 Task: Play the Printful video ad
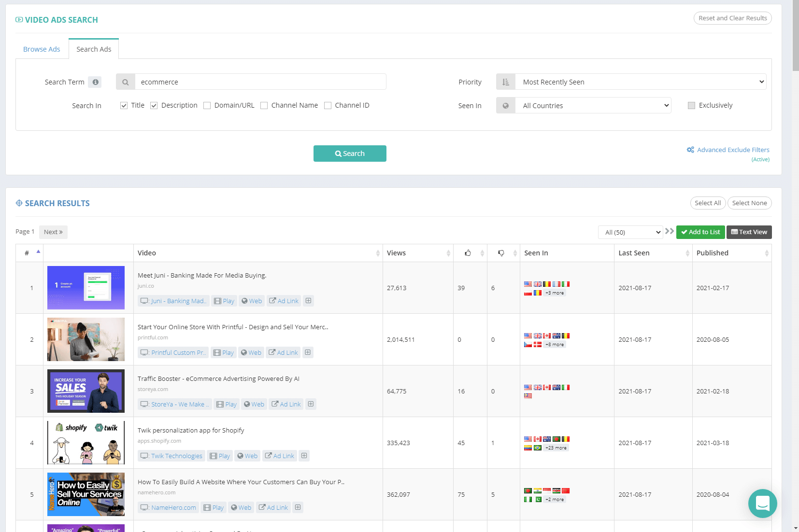[224, 353]
